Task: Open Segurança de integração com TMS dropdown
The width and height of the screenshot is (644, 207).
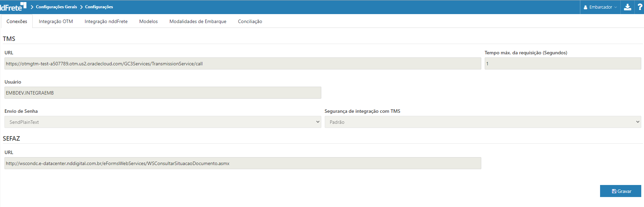Action: 482,122
